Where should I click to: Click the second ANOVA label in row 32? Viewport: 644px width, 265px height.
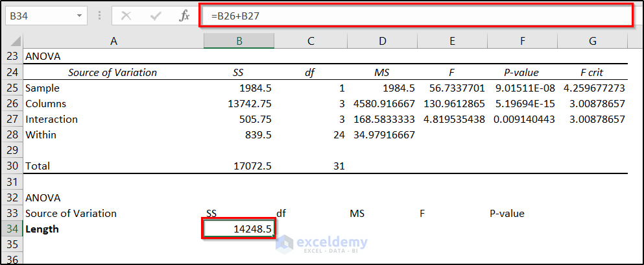point(43,197)
